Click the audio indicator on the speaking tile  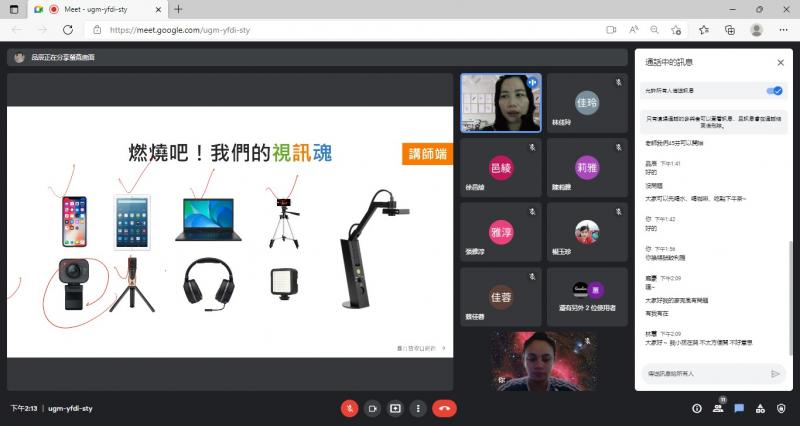coord(532,82)
